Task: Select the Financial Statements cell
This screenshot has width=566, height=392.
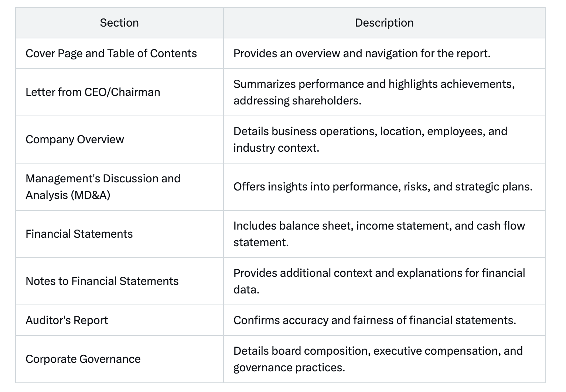Action: coord(119,234)
